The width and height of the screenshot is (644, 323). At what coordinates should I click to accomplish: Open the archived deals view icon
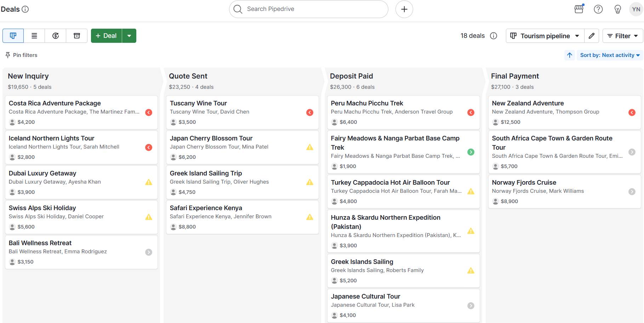click(76, 35)
